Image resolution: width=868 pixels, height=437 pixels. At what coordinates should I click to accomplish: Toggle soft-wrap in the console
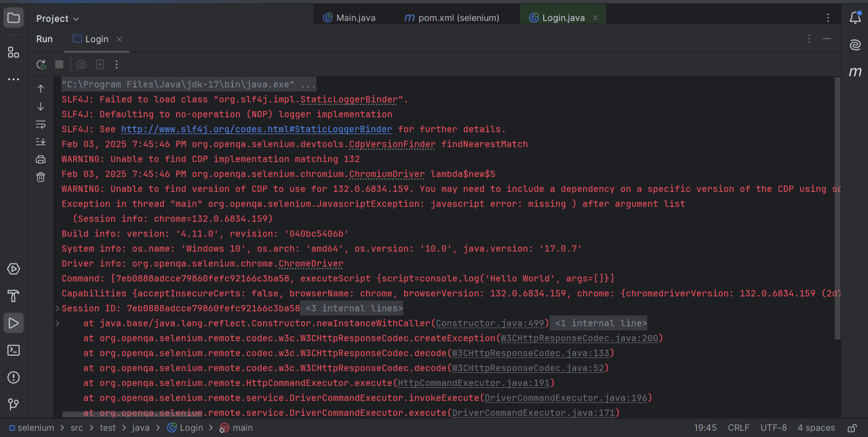click(x=41, y=124)
